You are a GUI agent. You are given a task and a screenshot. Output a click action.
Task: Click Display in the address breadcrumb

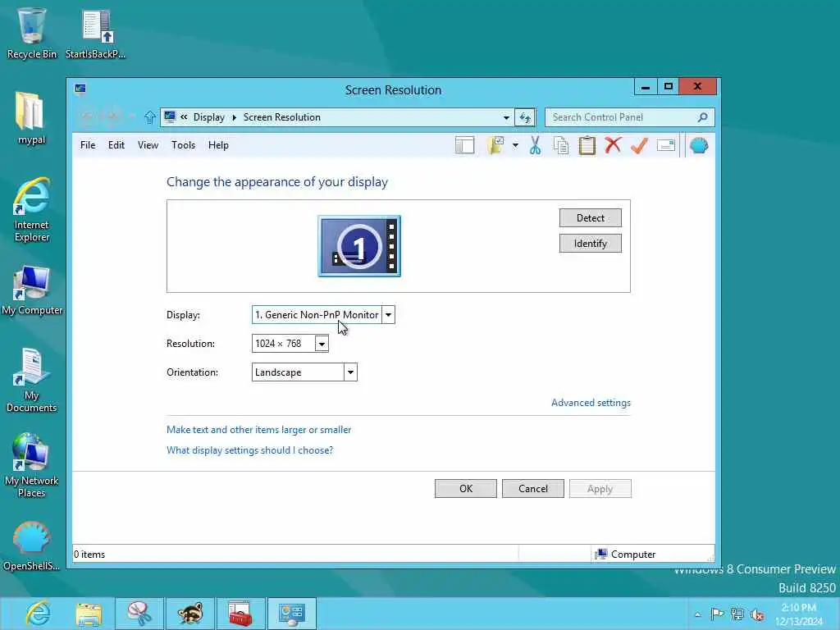(x=209, y=117)
